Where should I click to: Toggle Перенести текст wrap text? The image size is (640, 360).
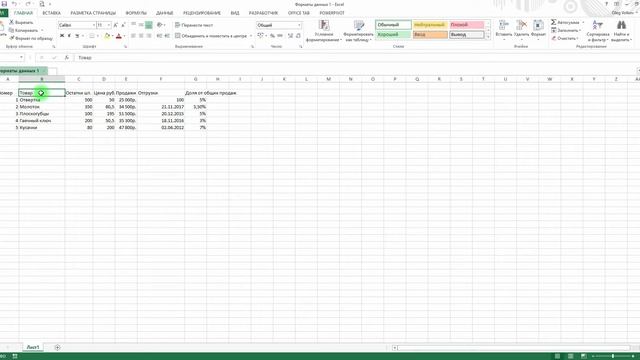pos(194,25)
